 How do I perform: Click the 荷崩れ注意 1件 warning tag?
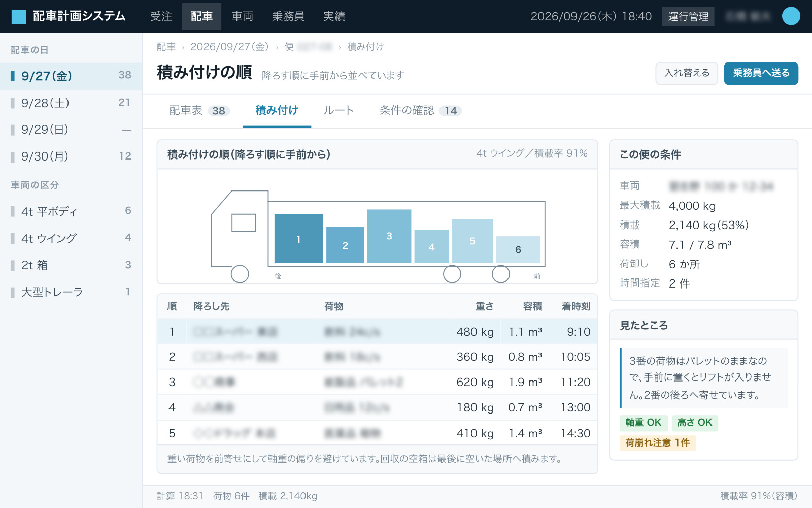coord(658,443)
